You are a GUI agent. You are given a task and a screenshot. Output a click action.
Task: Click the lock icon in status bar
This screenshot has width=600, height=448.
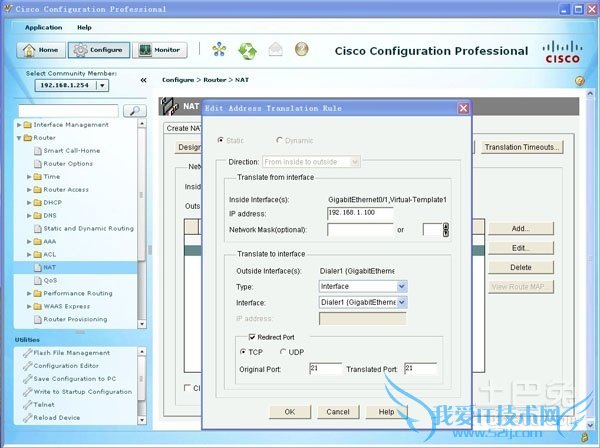click(x=584, y=437)
